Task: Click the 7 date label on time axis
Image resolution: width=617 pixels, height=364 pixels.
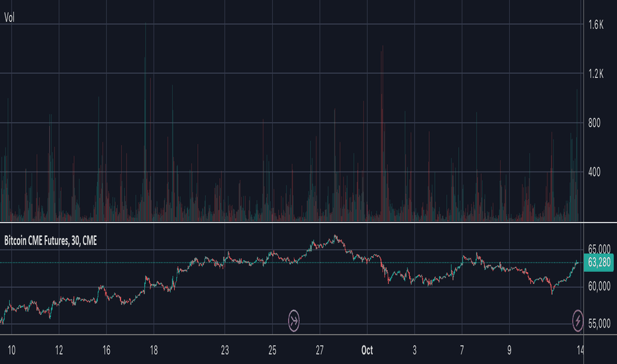Action: 462,350
